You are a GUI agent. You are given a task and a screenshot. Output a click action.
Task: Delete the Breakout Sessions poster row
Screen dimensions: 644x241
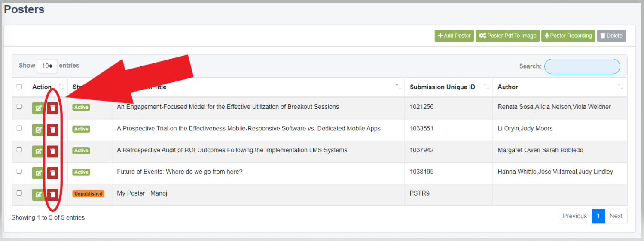(x=52, y=108)
